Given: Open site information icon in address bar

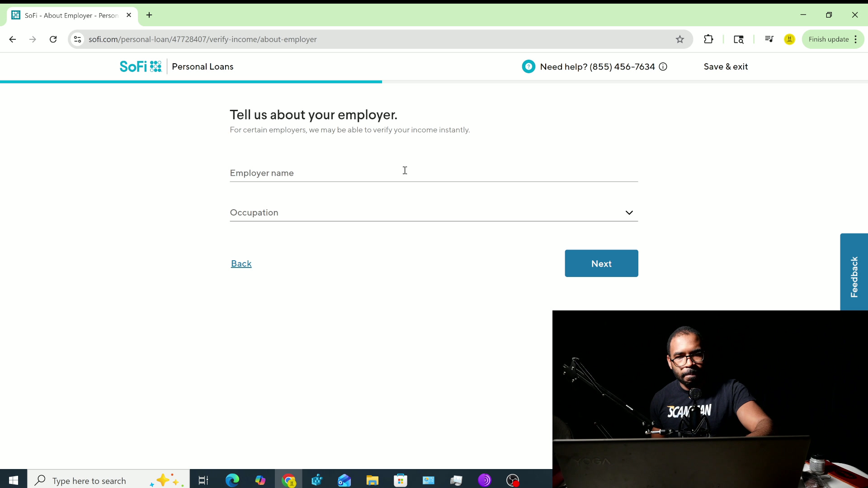Looking at the screenshot, I should tap(78, 39).
